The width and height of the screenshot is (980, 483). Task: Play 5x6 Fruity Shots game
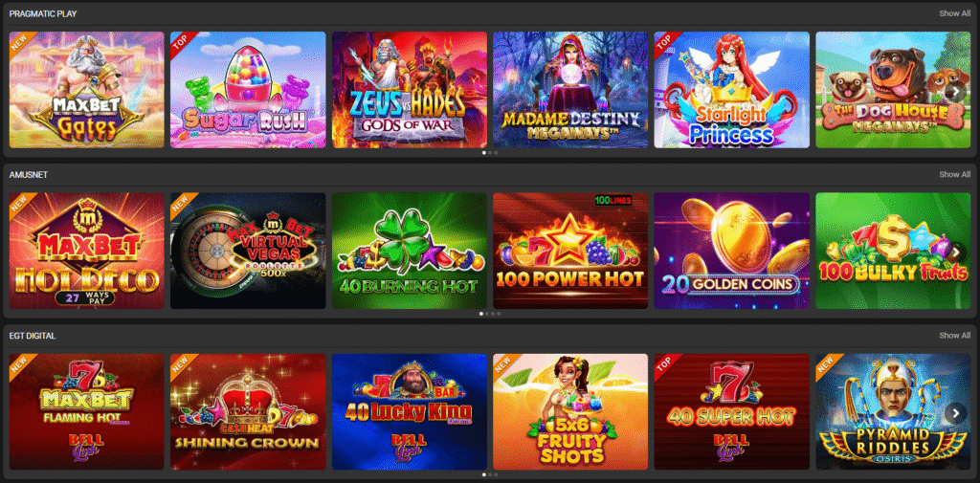pyautogui.click(x=570, y=412)
